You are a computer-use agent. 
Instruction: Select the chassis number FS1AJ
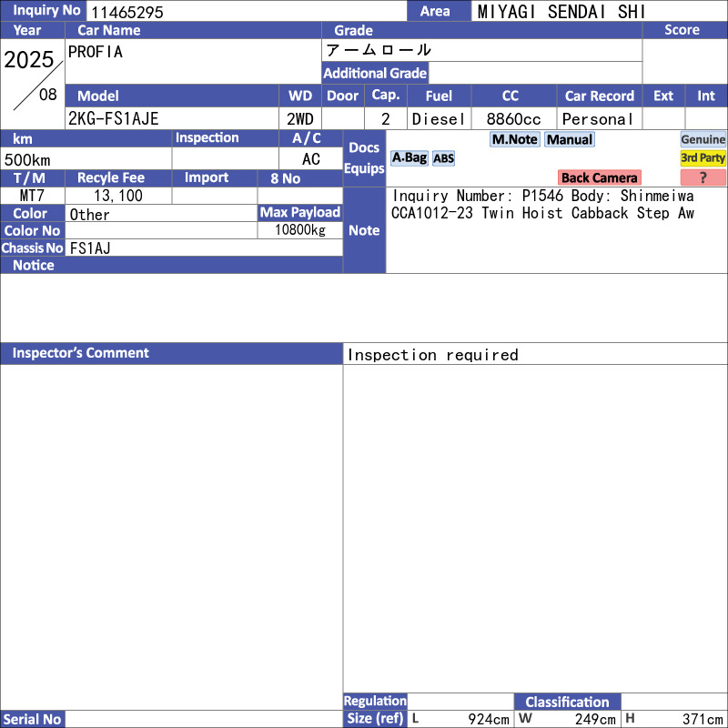(x=90, y=248)
